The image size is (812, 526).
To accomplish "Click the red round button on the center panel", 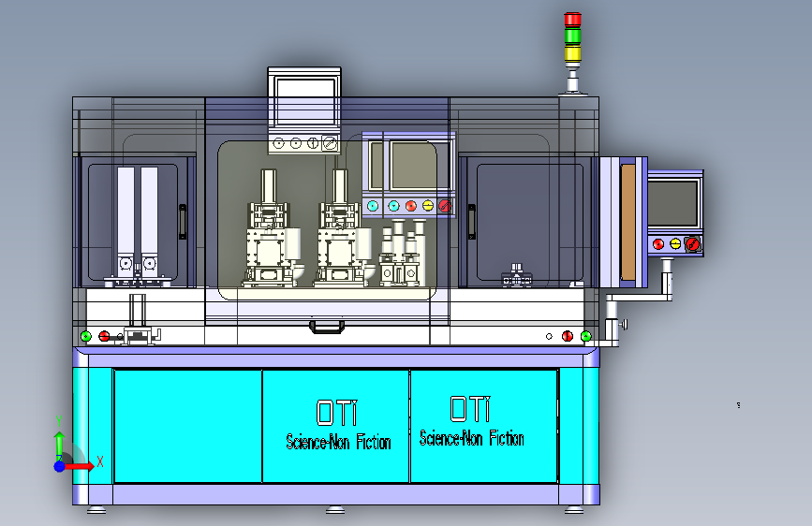I will (x=410, y=206).
